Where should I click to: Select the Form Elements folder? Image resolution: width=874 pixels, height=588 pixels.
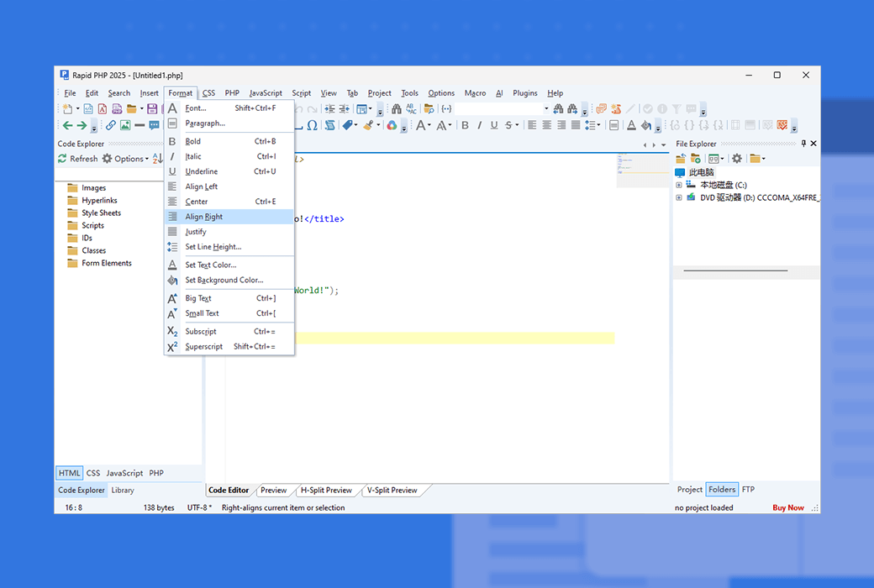[107, 263]
